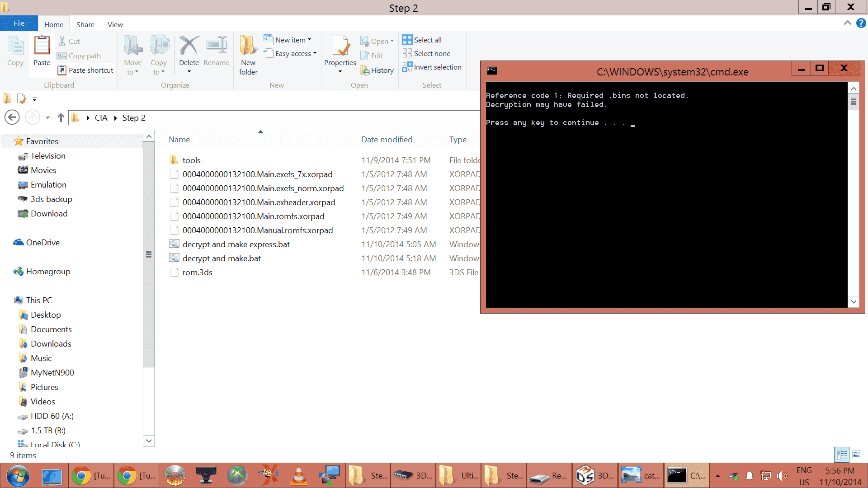Select the Manual.romfs.xorpad file
The height and width of the screenshot is (488, 868).
[258, 230]
